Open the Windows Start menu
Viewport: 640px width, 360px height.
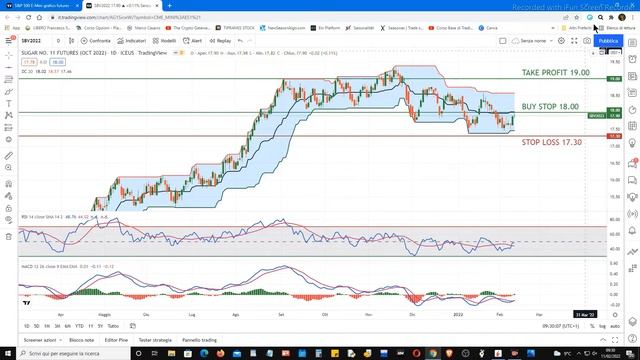click(8, 353)
